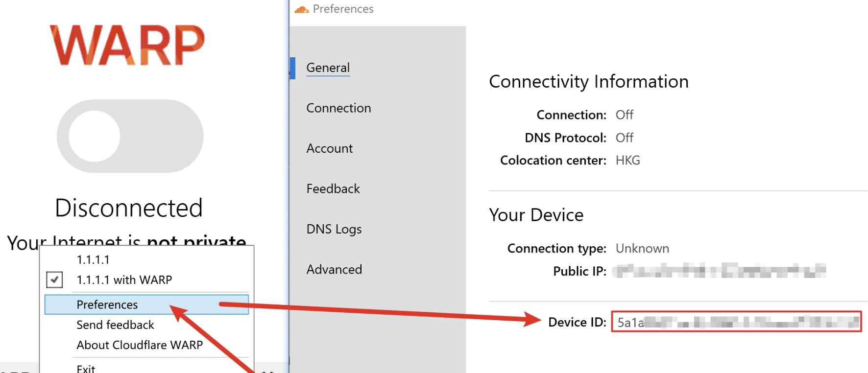Image resolution: width=868 pixels, height=373 pixels.
Task: Select the Feedback tab in the sidebar
Action: tap(333, 189)
